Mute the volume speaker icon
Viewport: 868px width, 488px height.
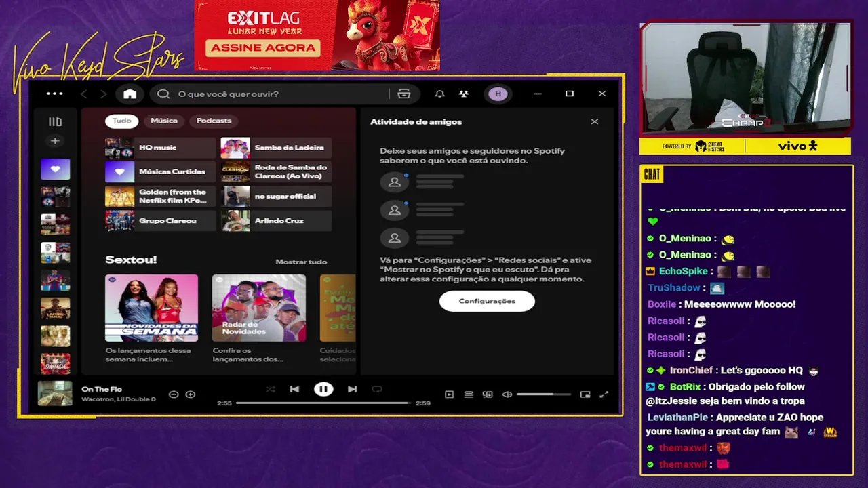click(507, 394)
